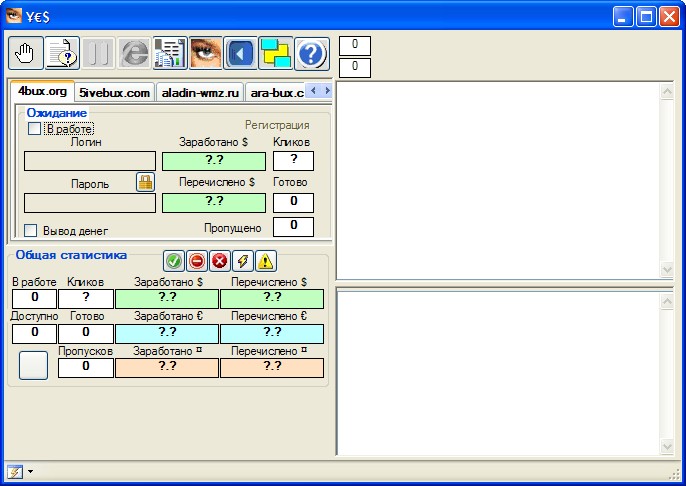
Task: Click the upper counter box showing 0
Action: click(x=355, y=45)
